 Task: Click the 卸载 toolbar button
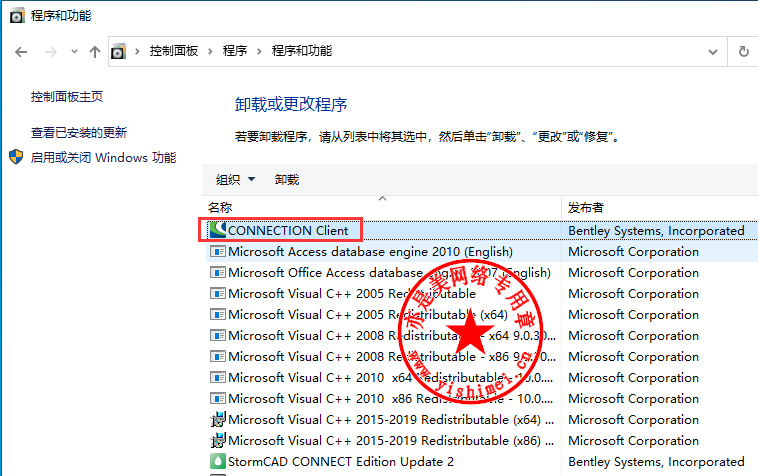(x=287, y=180)
